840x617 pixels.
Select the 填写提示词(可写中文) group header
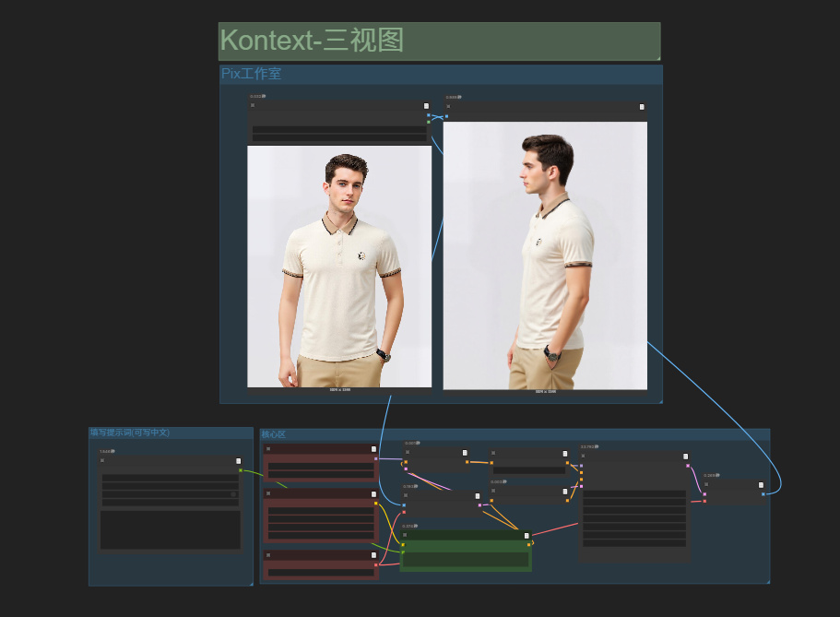(x=171, y=433)
